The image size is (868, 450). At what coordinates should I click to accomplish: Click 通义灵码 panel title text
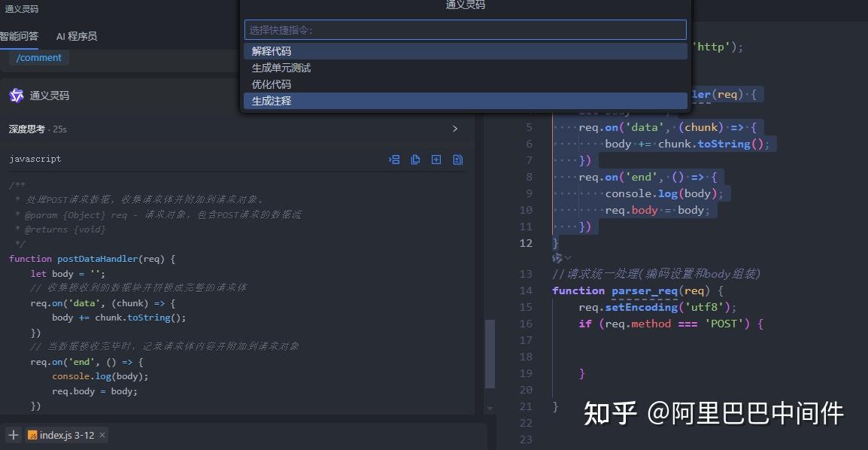(22, 9)
